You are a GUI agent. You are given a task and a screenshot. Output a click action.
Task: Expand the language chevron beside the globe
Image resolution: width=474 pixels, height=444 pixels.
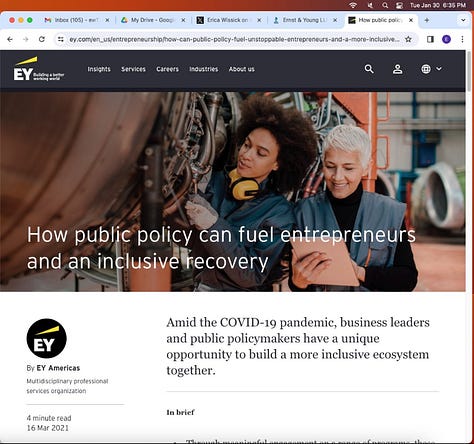pyautogui.click(x=439, y=69)
